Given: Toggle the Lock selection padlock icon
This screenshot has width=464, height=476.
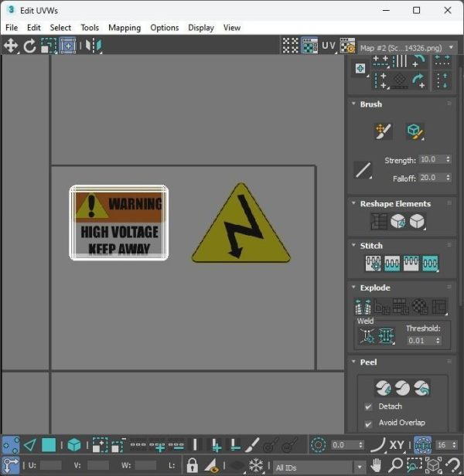Looking at the screenshot, I should click(x=192, y=464).
